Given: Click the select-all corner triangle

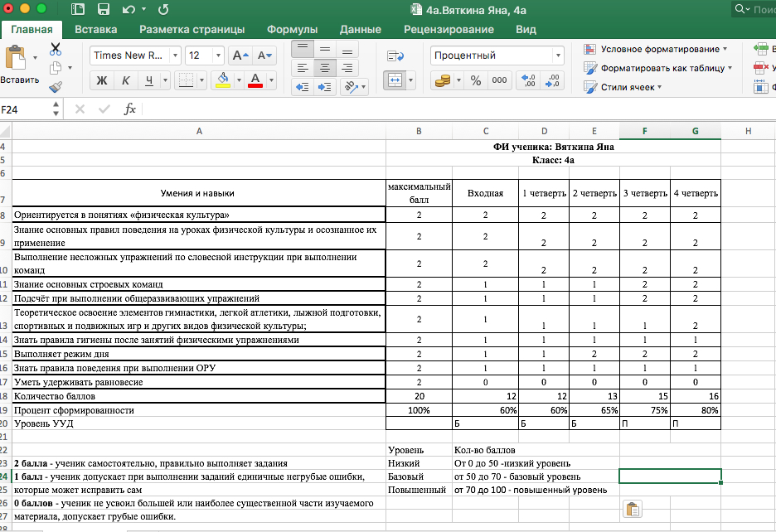Looking at the screenshot, I should [x=6, y=131].
